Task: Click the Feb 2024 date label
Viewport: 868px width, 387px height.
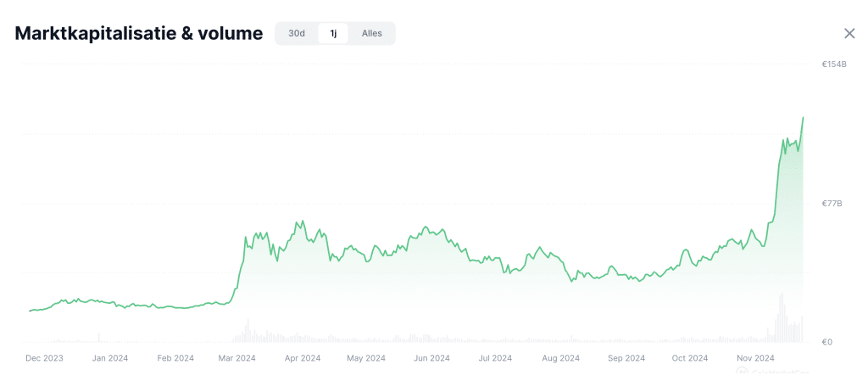Action: [175, 358]
